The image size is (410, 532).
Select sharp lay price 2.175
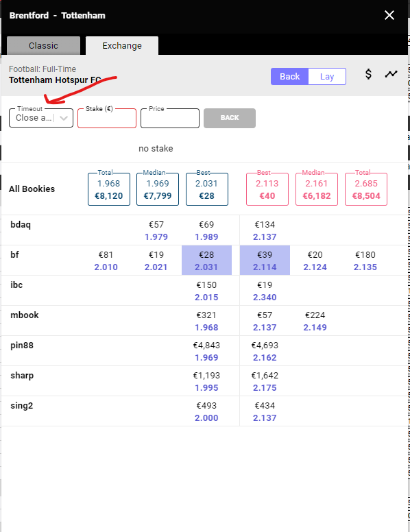(x=265, y=382)
